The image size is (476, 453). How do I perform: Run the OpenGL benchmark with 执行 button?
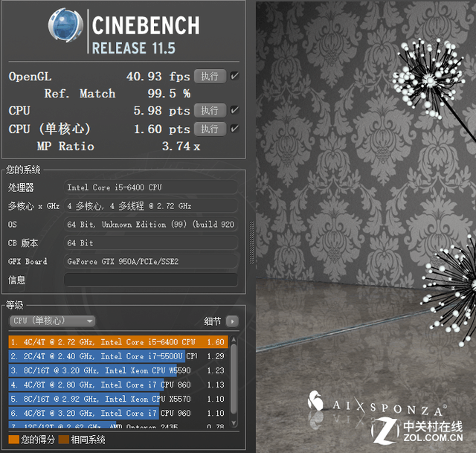pyautogui.click(x=210, y=76)
